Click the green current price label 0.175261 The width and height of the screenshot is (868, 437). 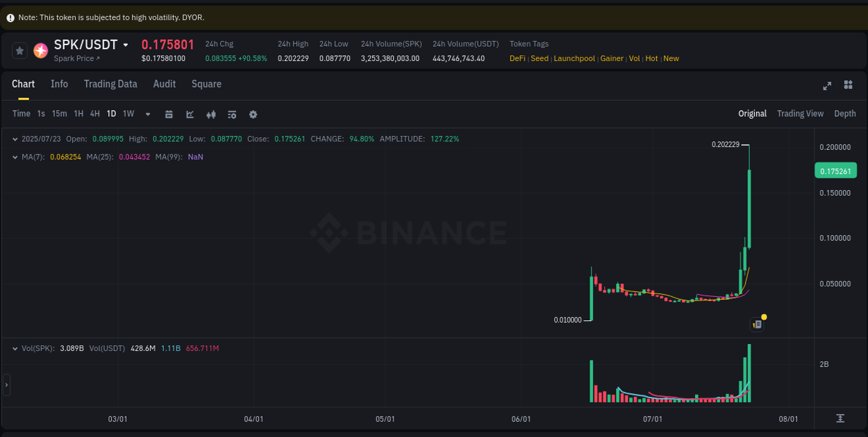coord(835,170)
